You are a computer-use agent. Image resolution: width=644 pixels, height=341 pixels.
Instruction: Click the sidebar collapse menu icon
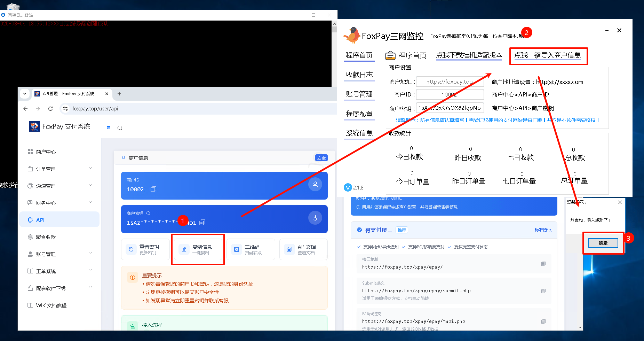coord(109,128)
